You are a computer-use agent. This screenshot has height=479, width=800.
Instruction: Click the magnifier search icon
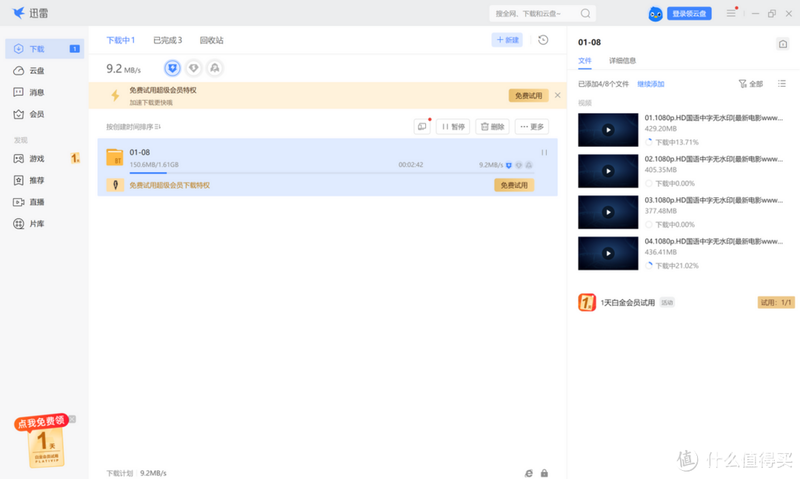(x=586, y=14)
